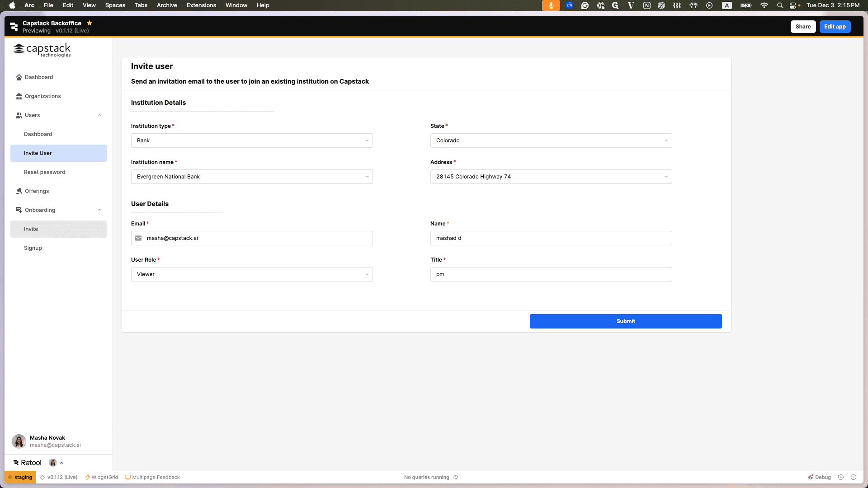Collapse the Users section chevron
Image resolution: width=868 pixels, height=488 pixels.
(x=99, y=115)
